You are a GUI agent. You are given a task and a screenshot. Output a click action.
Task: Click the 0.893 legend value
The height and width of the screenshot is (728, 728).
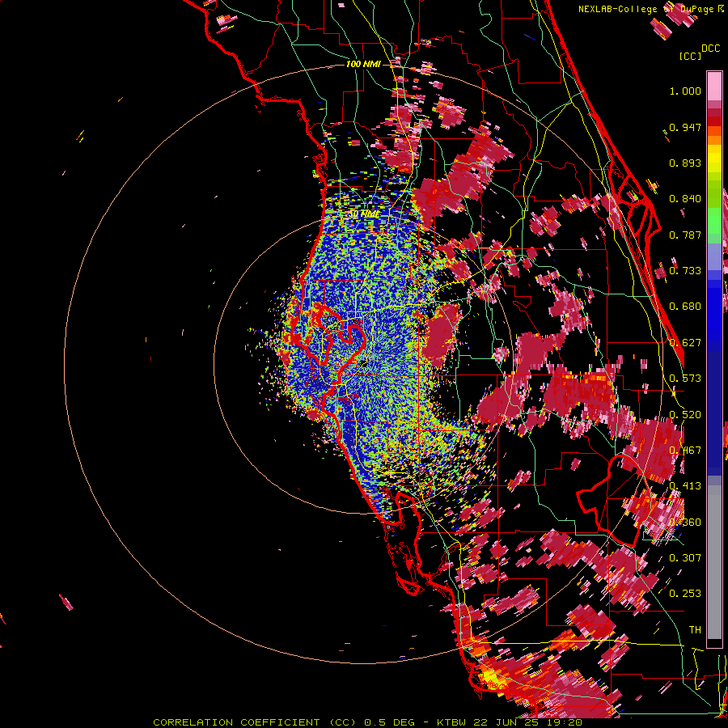point(685,163)
